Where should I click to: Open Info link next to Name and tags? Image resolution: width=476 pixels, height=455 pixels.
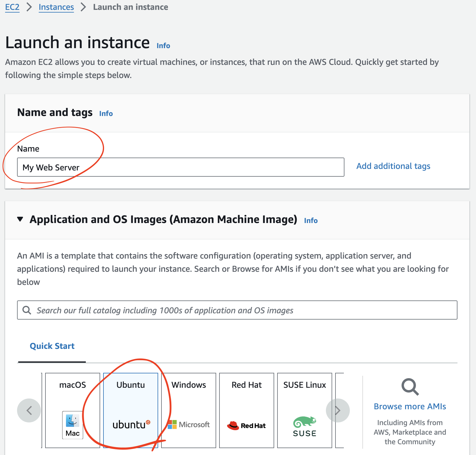pyautogui.click(x=106, y=114)
